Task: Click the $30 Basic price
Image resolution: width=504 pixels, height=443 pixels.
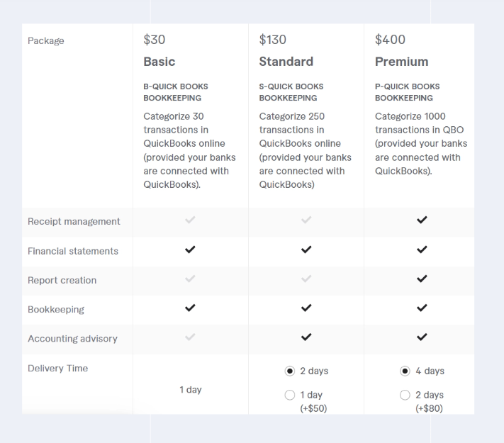Action: pos(155,40)
